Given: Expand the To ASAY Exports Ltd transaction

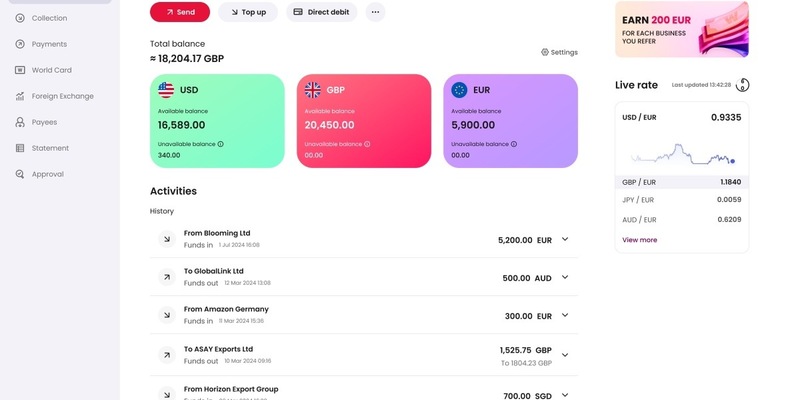Looking at the screenshot, I should point(565,354).
